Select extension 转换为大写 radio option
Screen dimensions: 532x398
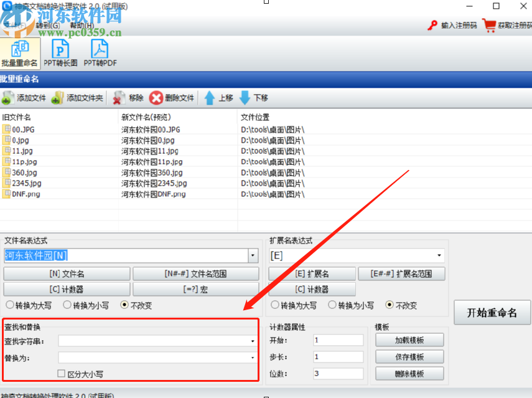pyautogui.click(x=275, y=305)
